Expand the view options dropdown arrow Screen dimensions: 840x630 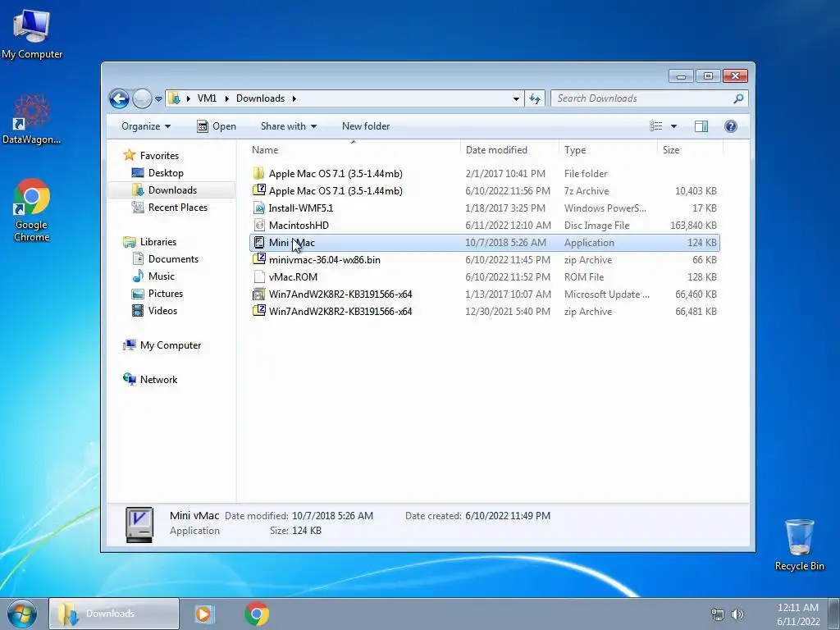674,126
